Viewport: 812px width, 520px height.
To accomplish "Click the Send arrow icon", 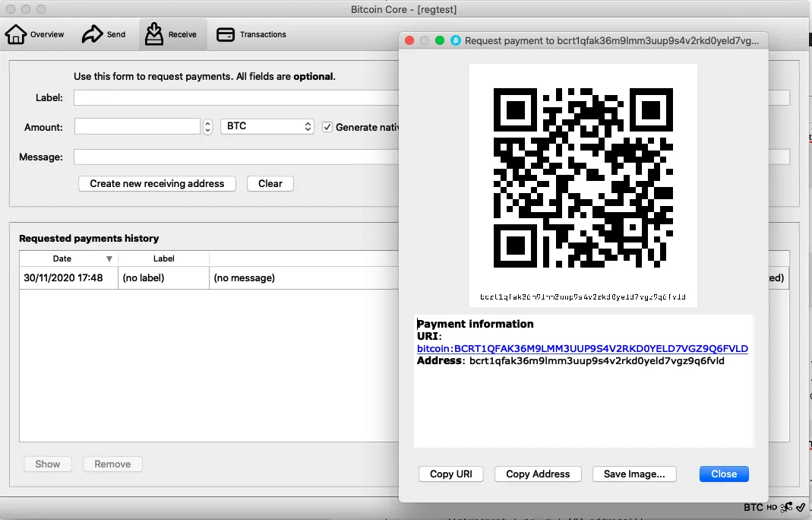I will coord(93,34).
